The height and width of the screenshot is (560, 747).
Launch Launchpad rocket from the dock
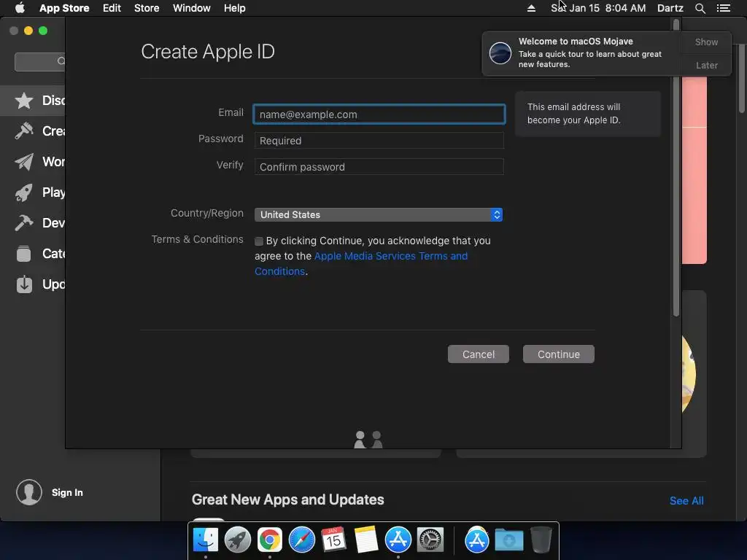coord(238,540)
